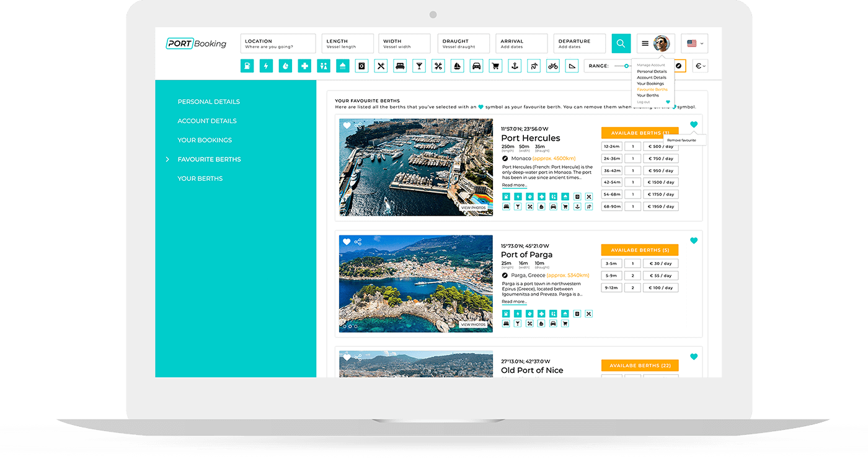Click the Range slider handle
Screen dimensions: 868x459
click(x=626, y=66)
